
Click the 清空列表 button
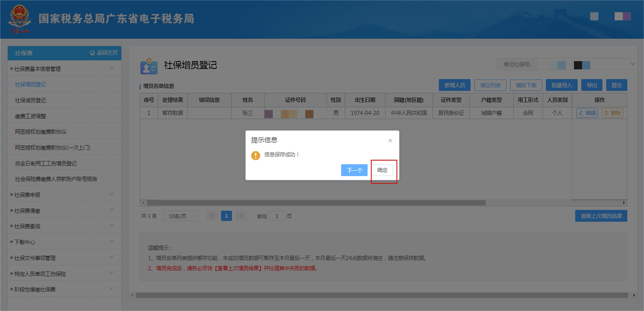pyautogui.click(x=490, y=85)
